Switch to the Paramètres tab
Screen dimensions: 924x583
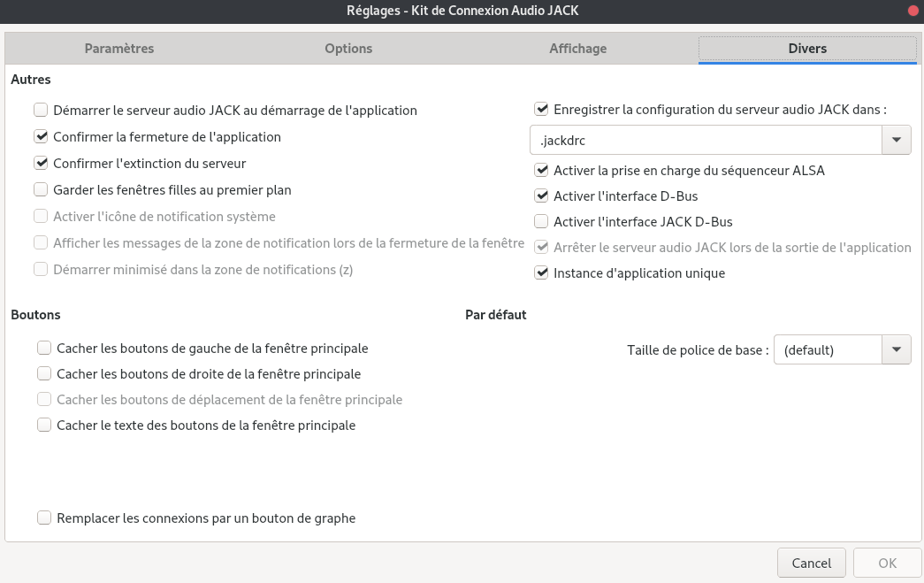(x=119, y=49)
